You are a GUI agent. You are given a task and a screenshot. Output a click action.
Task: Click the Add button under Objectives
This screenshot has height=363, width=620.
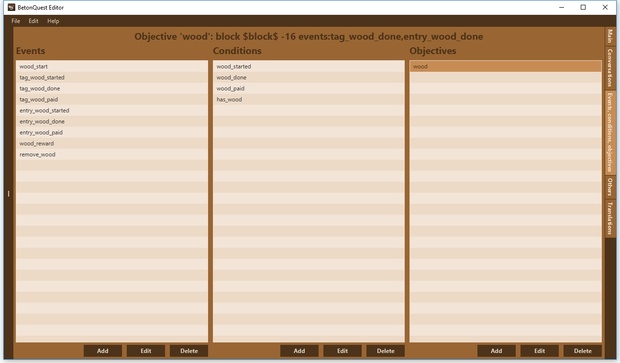coord(496,351)
